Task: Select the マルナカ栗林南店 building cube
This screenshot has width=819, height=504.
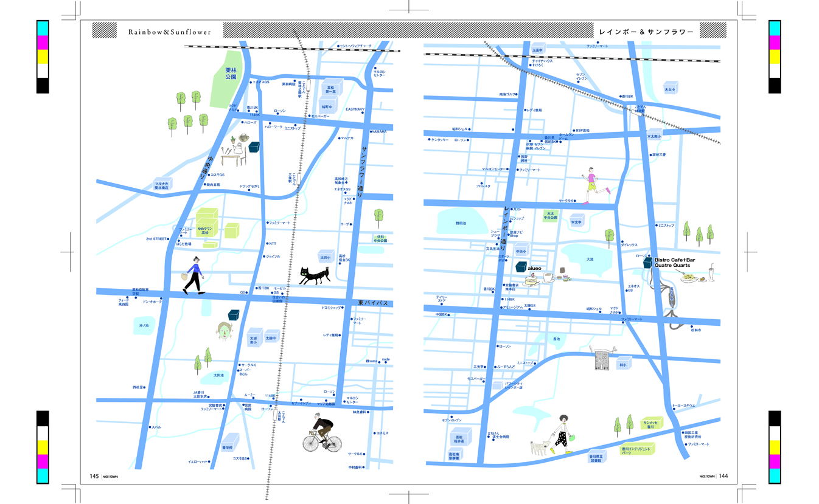Action: click(x=162, y=184)
